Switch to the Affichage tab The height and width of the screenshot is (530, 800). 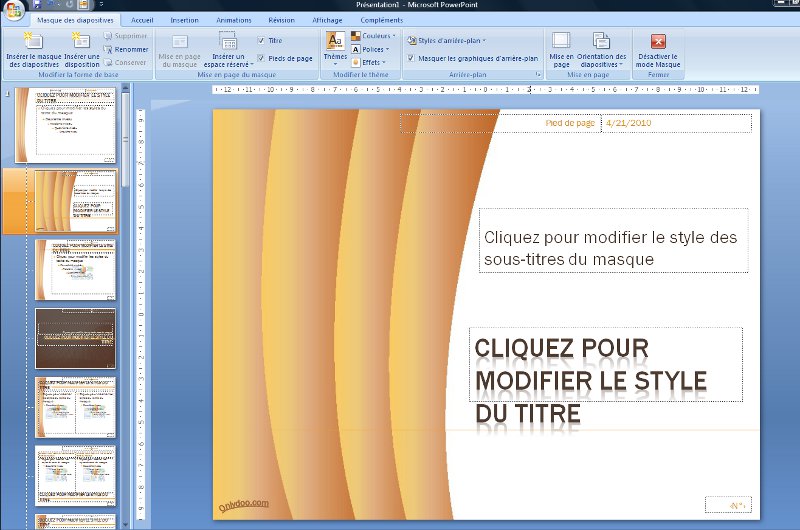pyautogui.click(x=327, y=20)
